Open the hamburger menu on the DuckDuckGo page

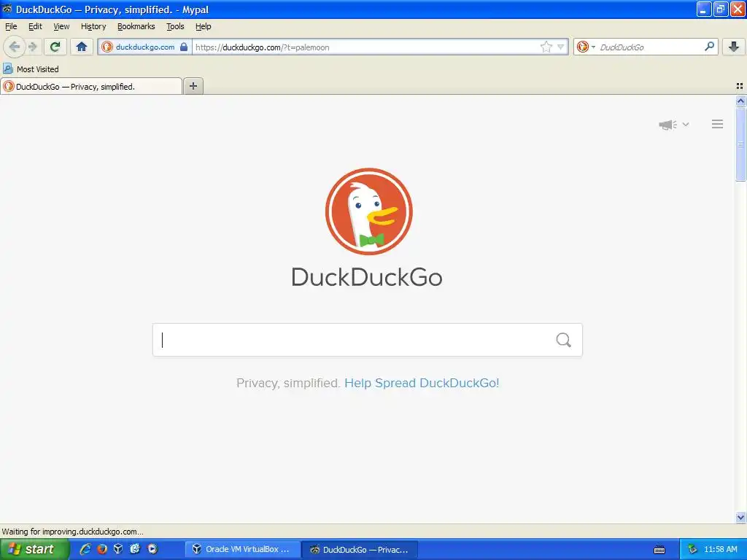(718, 124)
